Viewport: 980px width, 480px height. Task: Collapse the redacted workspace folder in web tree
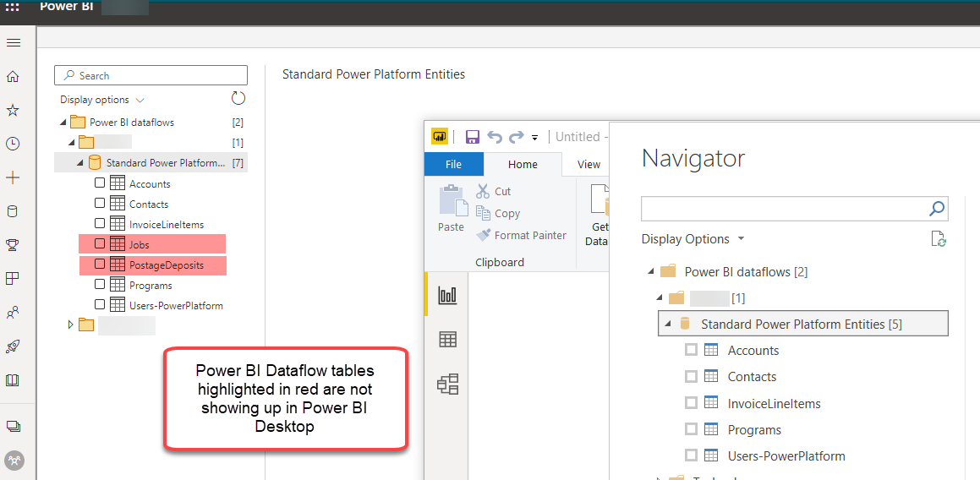tap(71, 143)
